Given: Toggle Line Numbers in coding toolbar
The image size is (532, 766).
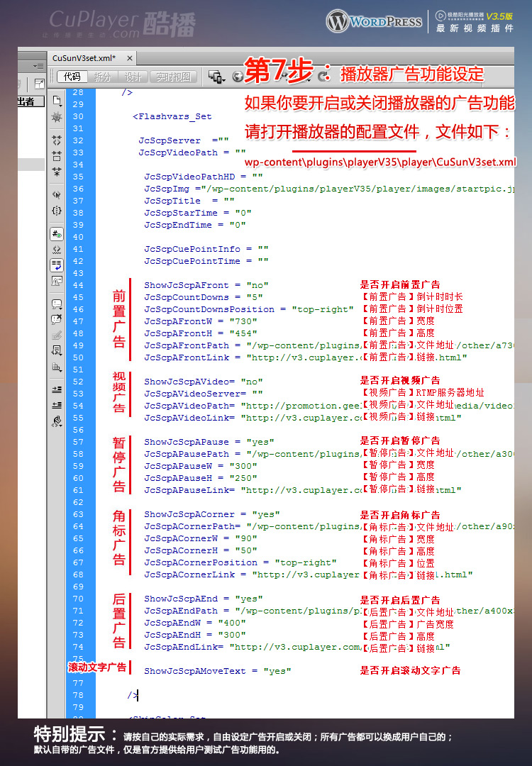Looking at the screenshot, I should (x=57, y=234).
